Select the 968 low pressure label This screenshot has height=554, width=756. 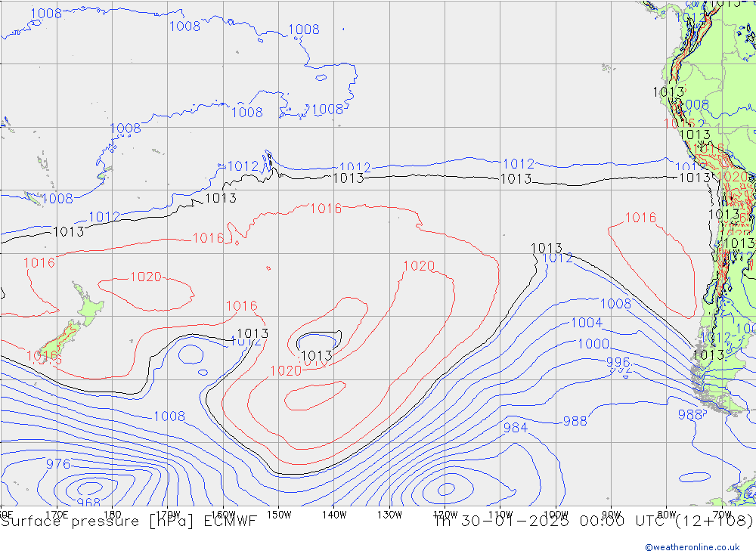(88, 503)
